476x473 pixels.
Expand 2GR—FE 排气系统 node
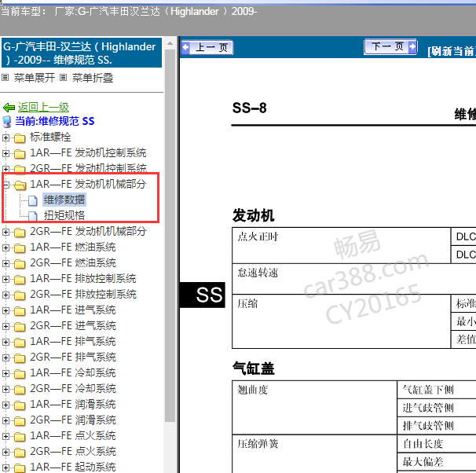tap(5, 357)
